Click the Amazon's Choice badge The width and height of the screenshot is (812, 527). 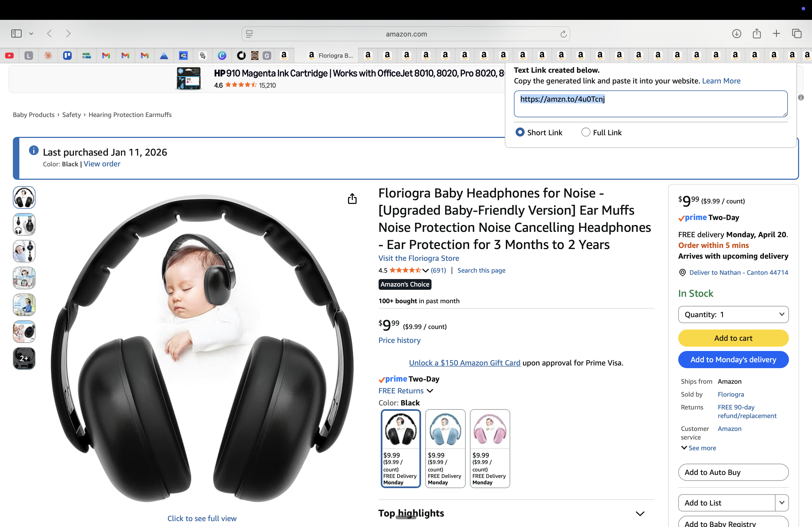tap(405, 284)
